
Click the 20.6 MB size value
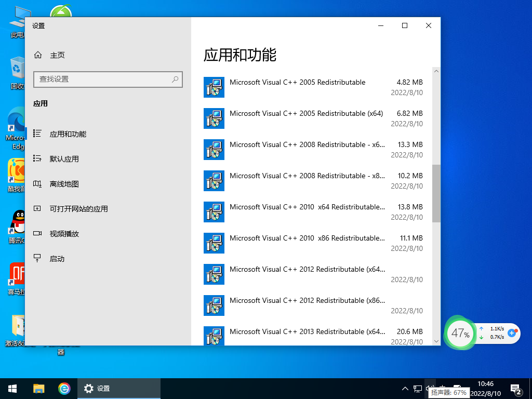pyautogui.click(x=409, y=331)
